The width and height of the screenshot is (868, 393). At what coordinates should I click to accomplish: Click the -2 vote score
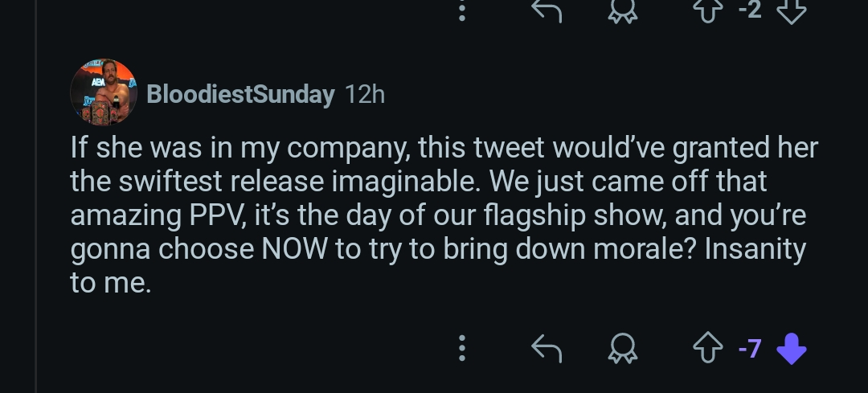pyautogui.click(x=749, y=8)
